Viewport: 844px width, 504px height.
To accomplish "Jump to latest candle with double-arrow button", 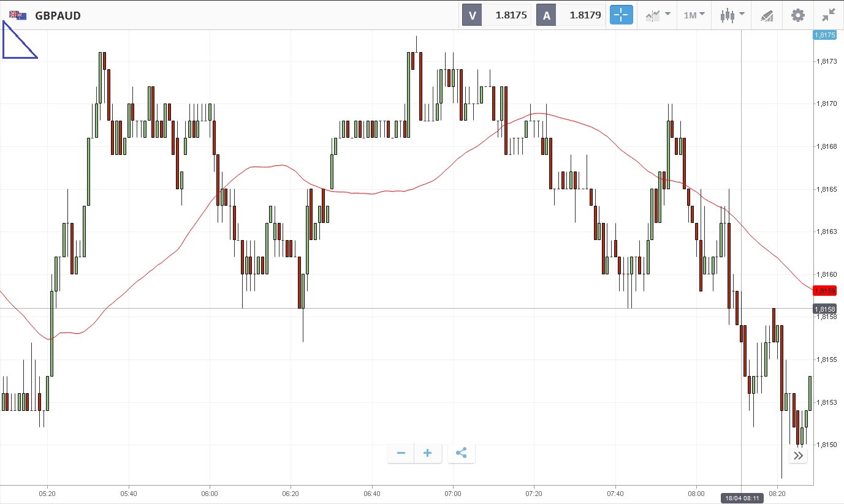I will pyautogui.click(x=798, y=456).
